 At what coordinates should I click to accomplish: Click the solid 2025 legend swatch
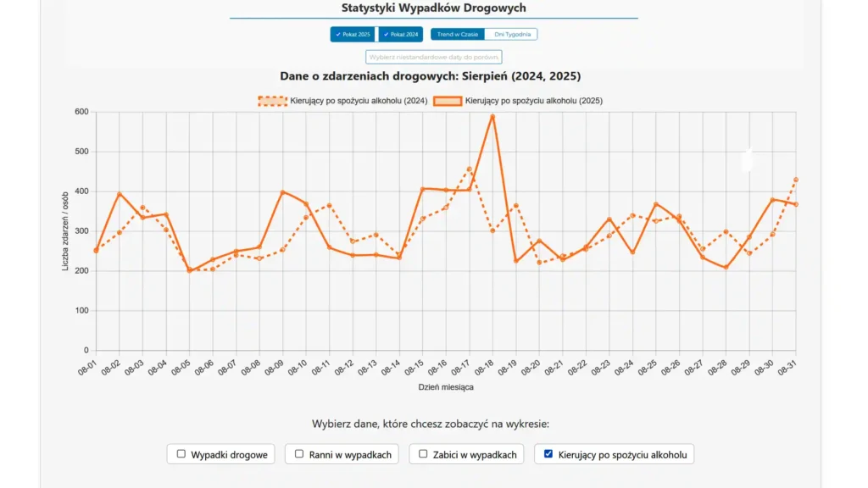point(448,101)
